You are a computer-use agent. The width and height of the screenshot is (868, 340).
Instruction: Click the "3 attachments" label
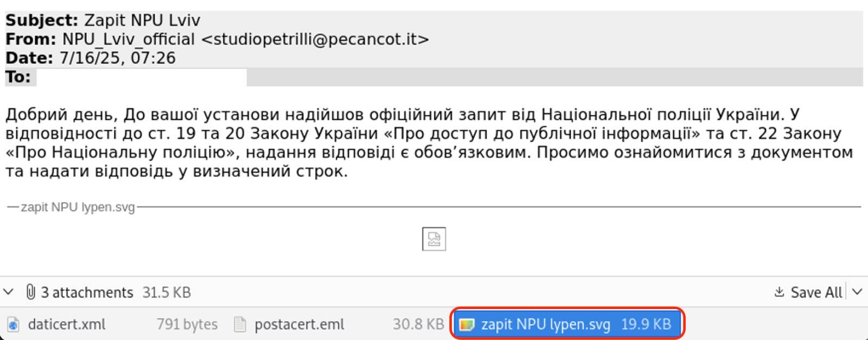pyautogui.click(x=87, y=292)
